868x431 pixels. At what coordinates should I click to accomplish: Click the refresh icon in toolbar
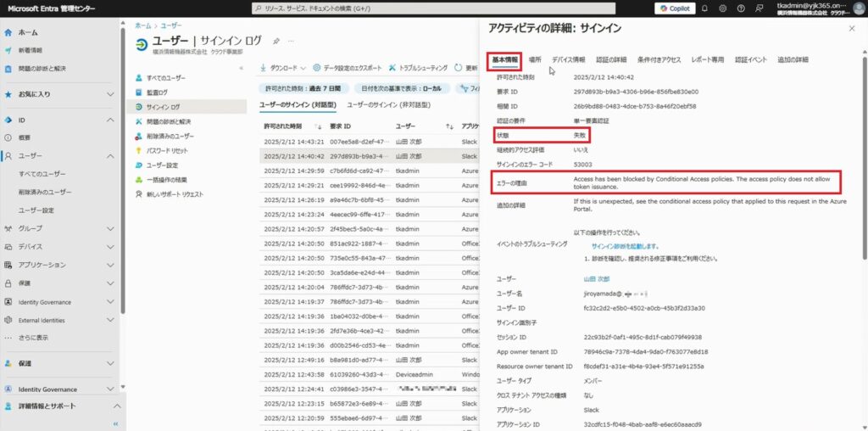point(459,67)
